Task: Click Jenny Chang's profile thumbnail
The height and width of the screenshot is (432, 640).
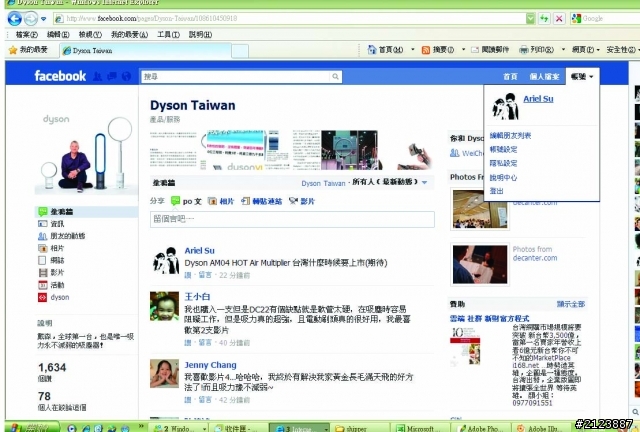Action: pyautogui.click(x=164, y=373)
